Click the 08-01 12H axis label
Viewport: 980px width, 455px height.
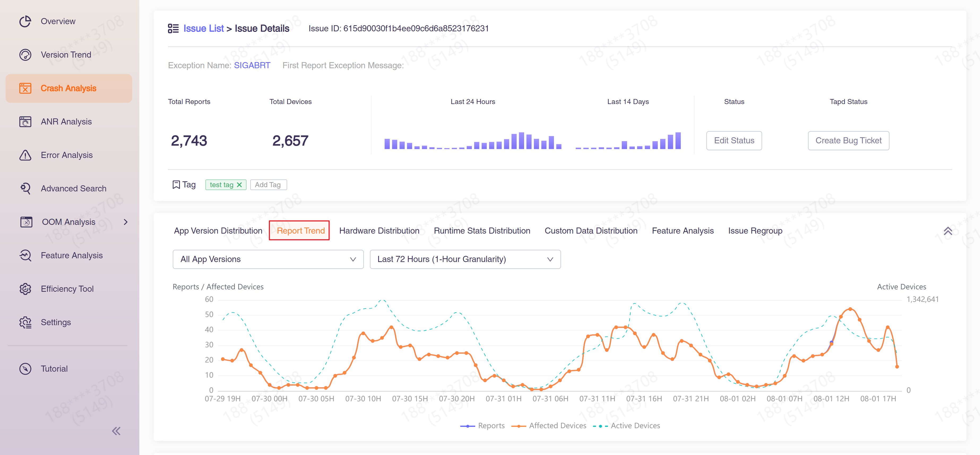[831, 399]
